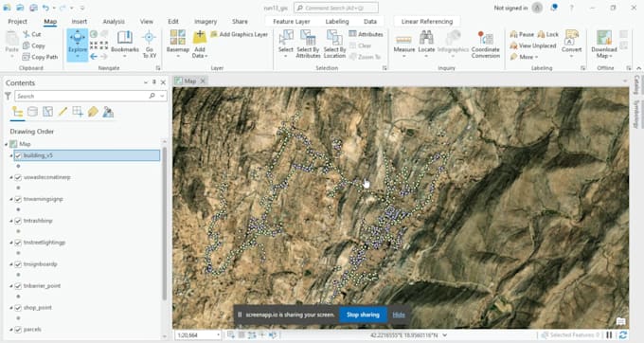
Task: Switch Contents to List By Data Source
Action: tap(32, 112)
